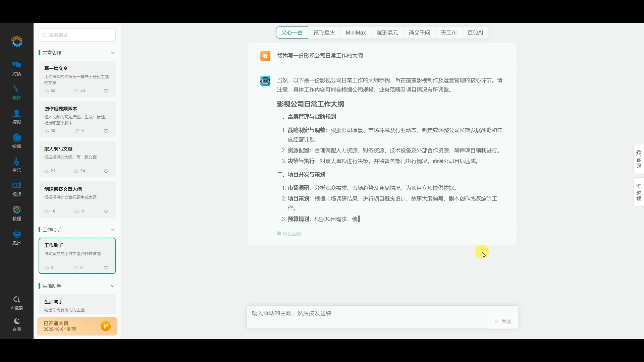Click the view count eye on 写一篇文章
Screen dimensions: 644x362
(47, 91)
